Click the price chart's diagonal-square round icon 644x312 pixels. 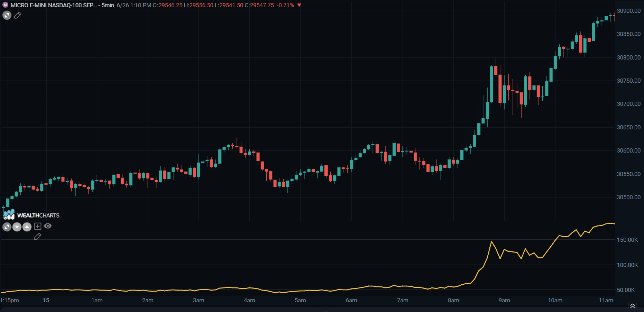pos(7,15)
